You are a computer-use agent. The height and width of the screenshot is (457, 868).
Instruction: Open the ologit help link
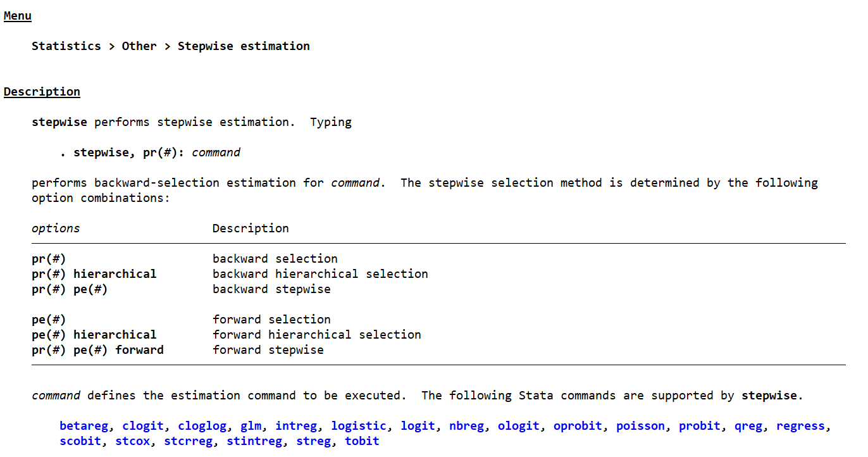pos(519,426)
